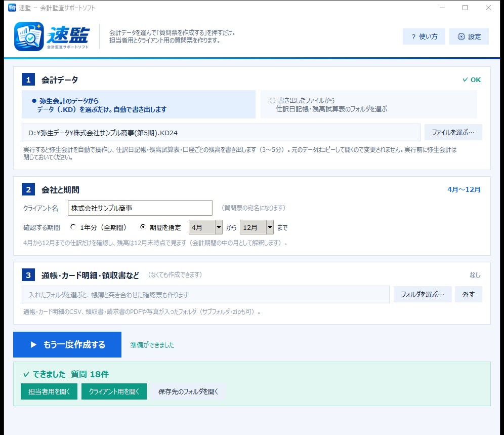Screen dimensions: 504x435
Task: Click the なし status in section 3
Action: [x=475, y=275]
